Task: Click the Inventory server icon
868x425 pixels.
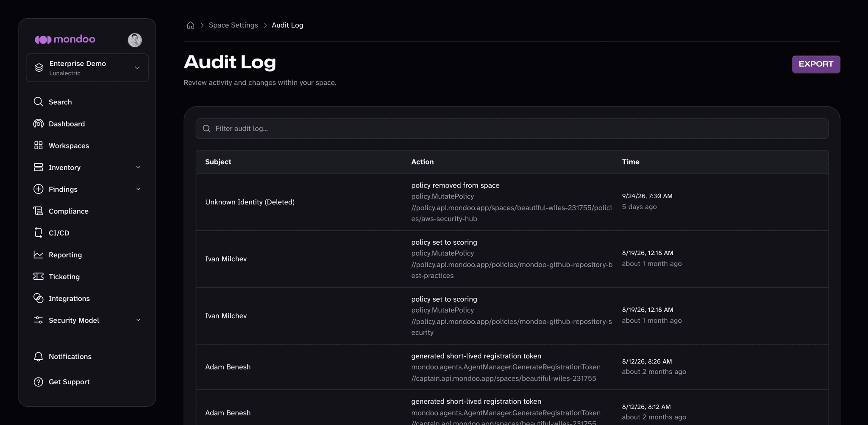Action: coord(38,167)
